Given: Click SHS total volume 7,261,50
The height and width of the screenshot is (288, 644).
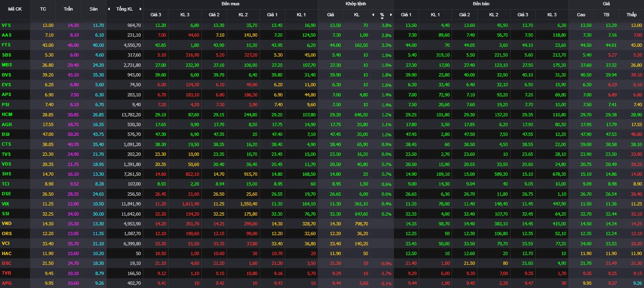Looking at the screenshot, I should point(132,174).
